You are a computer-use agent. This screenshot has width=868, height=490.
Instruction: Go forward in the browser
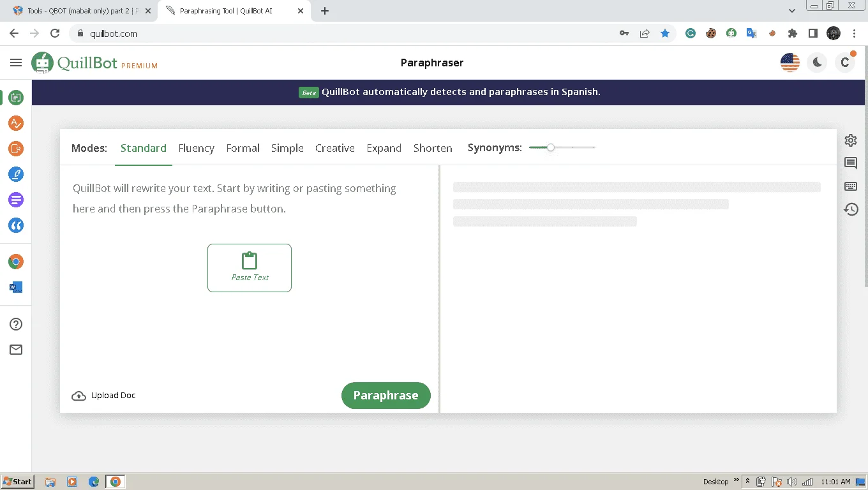click(34, 33)
